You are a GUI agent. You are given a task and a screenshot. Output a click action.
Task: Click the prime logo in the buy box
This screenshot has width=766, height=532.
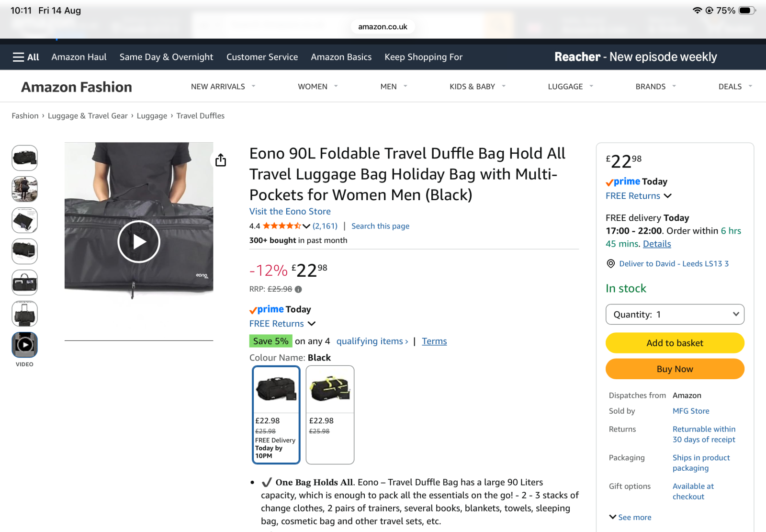pos(623,181)
